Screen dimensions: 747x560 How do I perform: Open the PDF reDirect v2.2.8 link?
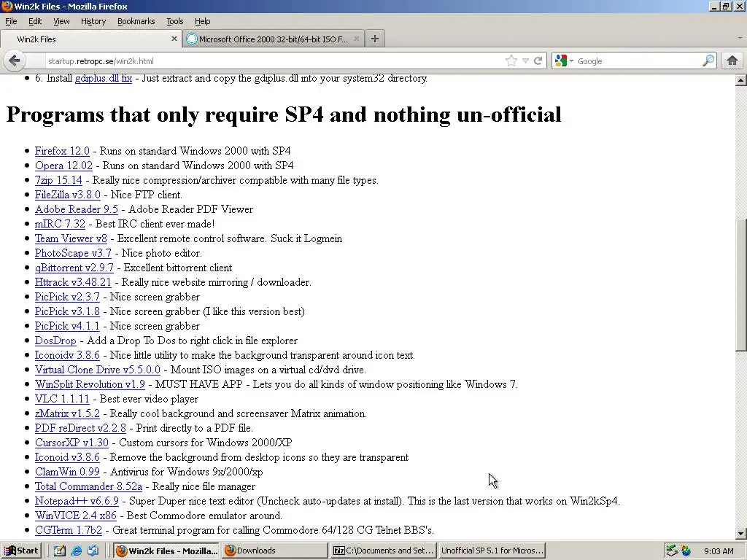[x=80, y=428]
